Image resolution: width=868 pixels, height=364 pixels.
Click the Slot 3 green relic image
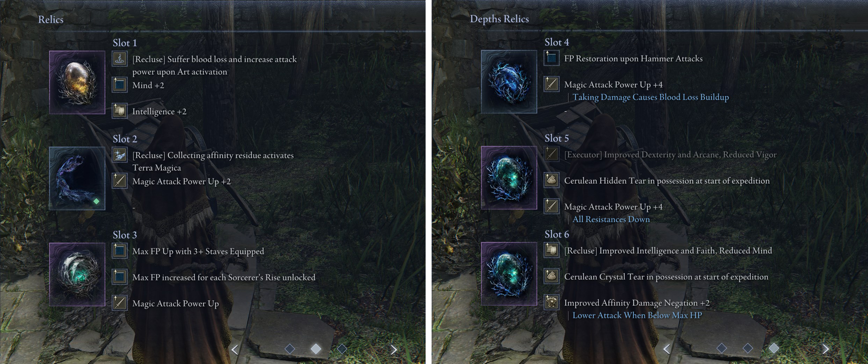pyautogui.click(x=77, y=274)
